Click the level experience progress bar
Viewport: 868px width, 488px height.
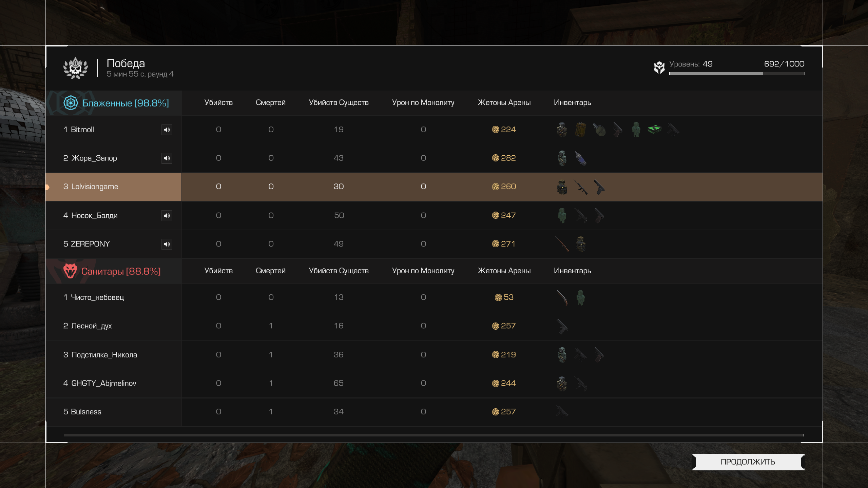[x=737, y=74]
